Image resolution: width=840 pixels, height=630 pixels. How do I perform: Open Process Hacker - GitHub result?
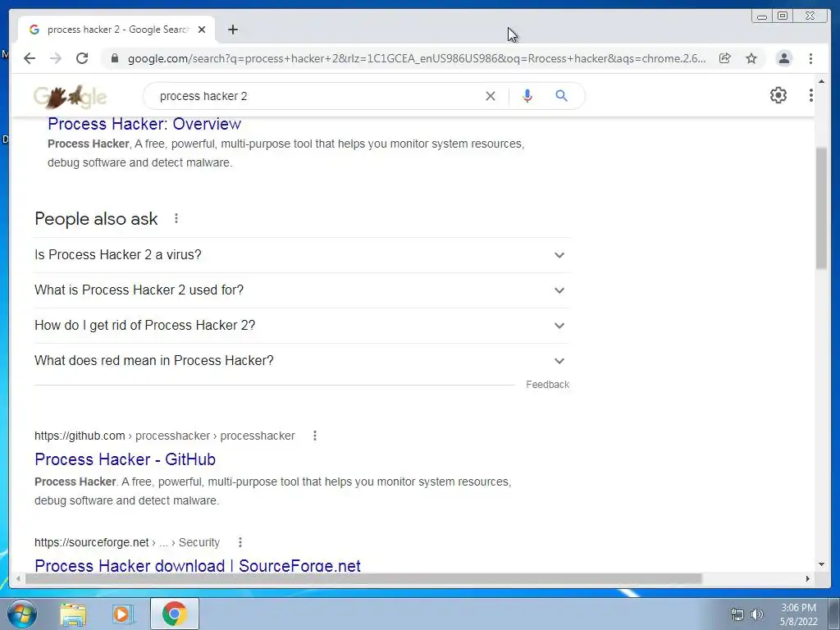coord(125,459)
